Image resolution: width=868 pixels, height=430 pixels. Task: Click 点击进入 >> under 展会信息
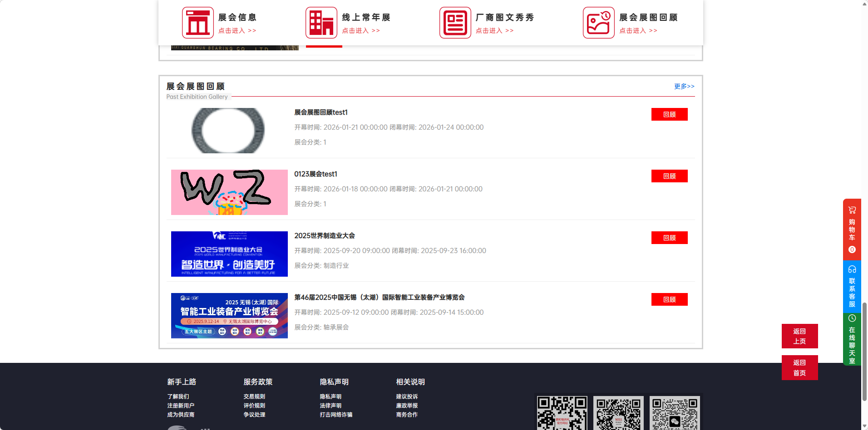[x=237, y=30]
